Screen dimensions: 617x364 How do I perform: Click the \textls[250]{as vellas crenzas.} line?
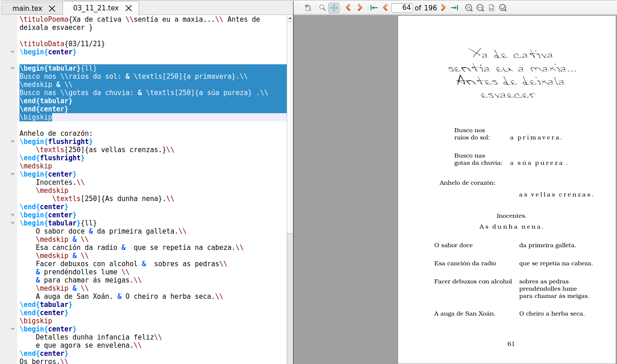tap(105, 150)
